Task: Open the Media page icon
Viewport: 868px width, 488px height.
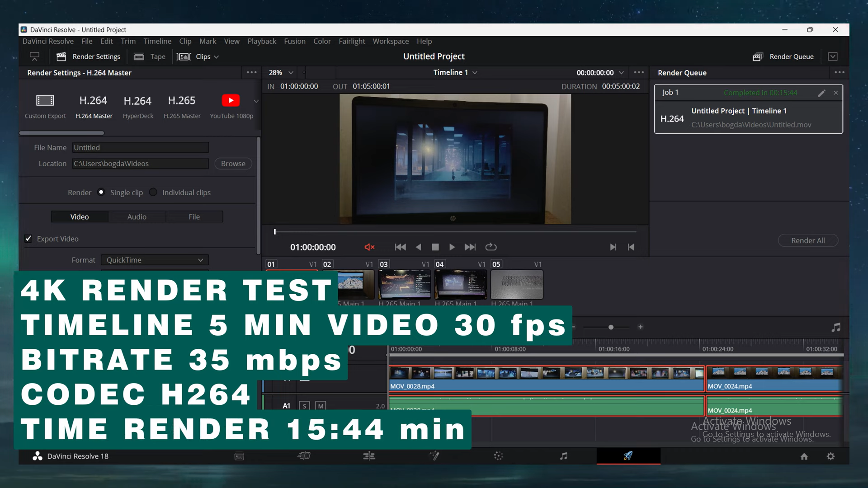Action: tap(239, 456)
